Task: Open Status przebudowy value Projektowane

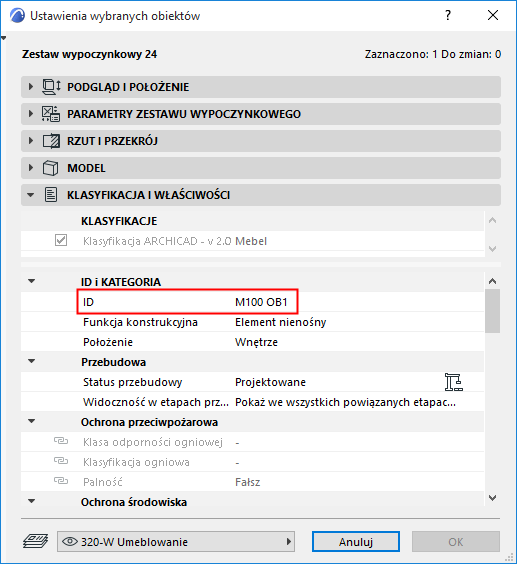Action: point(270,382)
